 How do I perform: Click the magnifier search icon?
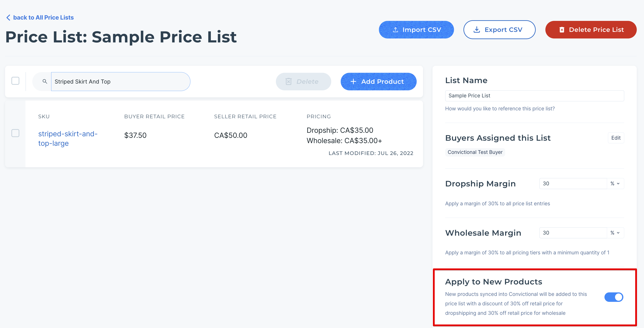pos(45,82)
